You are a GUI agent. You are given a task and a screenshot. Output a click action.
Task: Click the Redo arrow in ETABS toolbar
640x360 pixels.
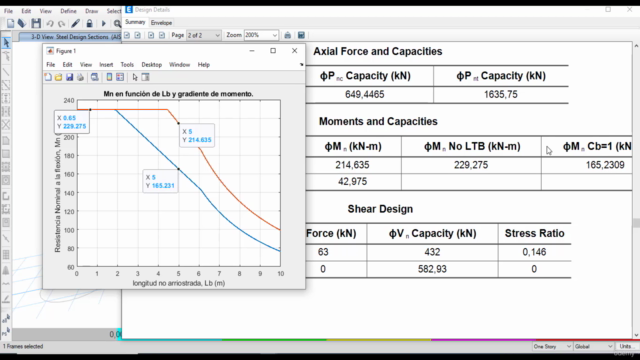point(62,24)
